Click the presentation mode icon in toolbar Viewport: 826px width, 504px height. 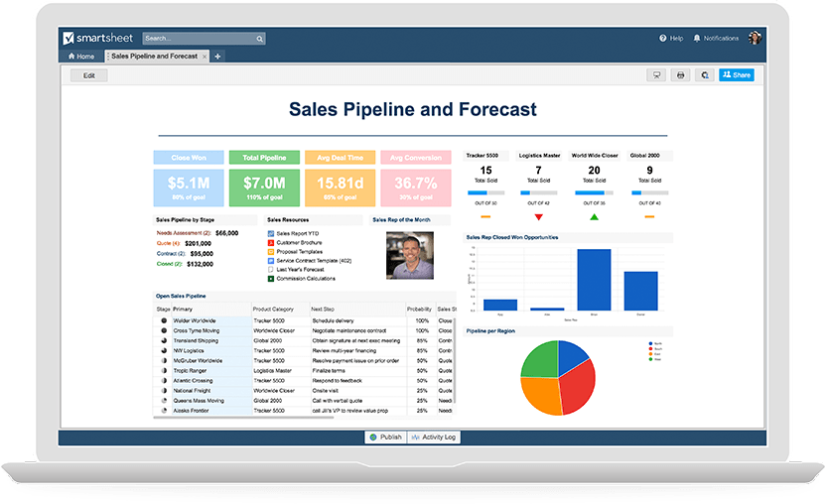pos(656,74)
